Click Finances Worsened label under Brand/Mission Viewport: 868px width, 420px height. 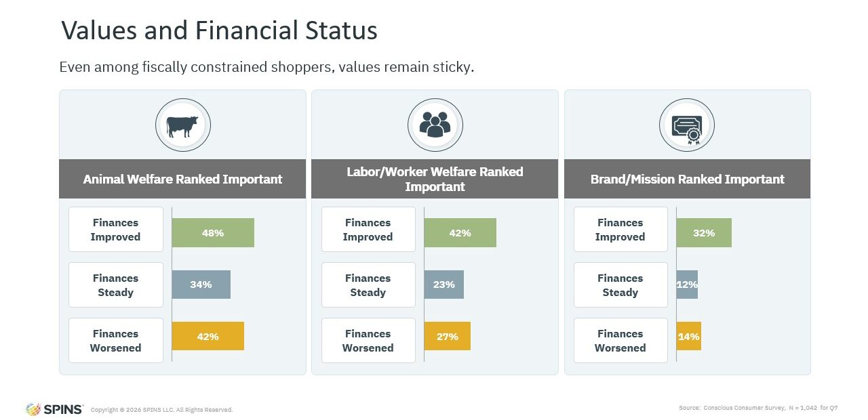(620, 341)
